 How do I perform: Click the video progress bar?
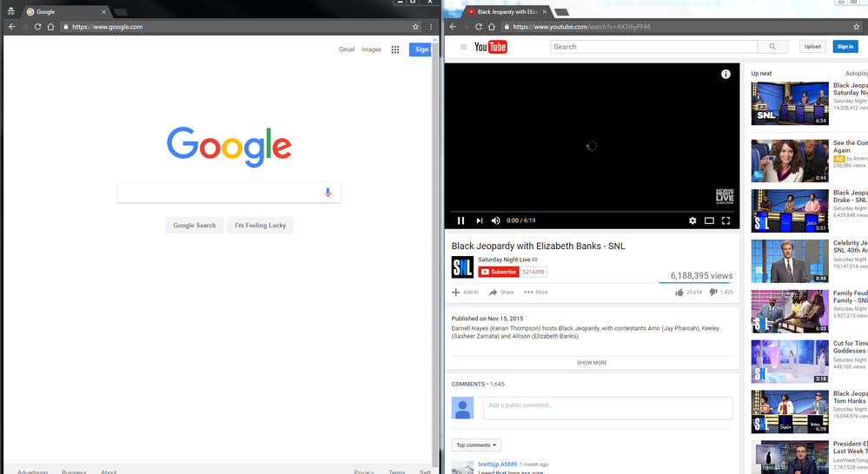[591, 212]
